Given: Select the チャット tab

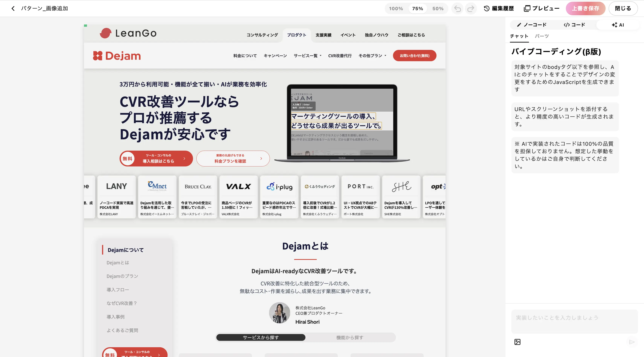Looking at the screenshot, I should pos(519,36).
